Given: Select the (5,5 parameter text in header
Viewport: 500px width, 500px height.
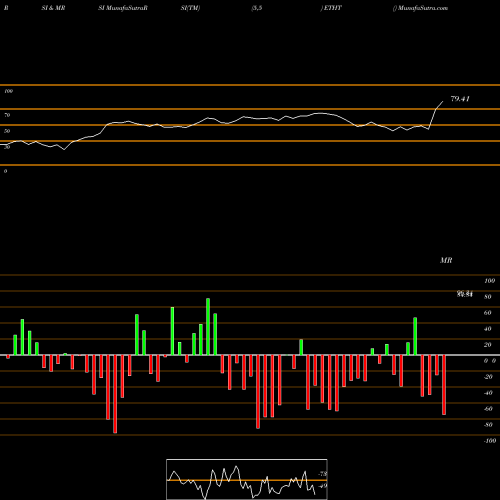Looking at the screenshot, I should 257,8.
